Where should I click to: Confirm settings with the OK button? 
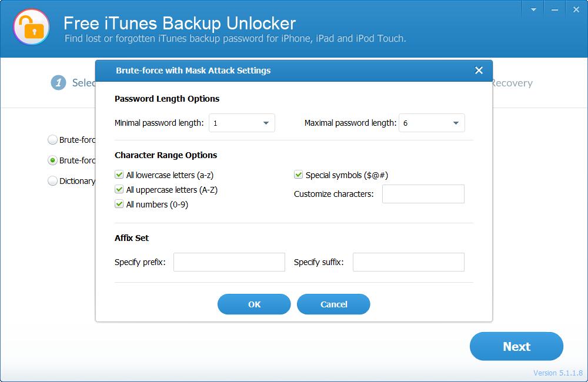click(254, 304)
